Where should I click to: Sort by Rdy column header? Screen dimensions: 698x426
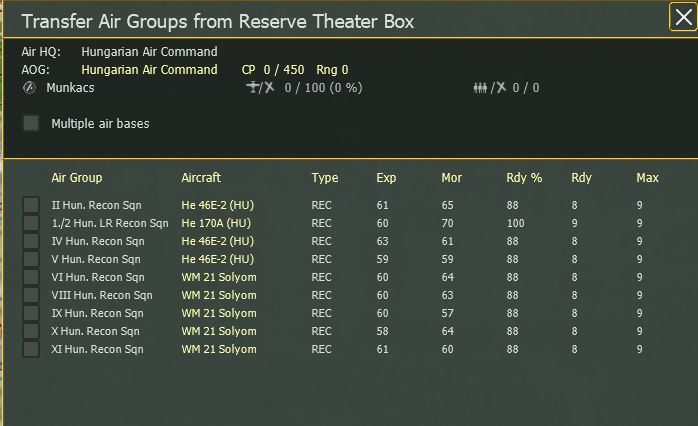(581, 178)
